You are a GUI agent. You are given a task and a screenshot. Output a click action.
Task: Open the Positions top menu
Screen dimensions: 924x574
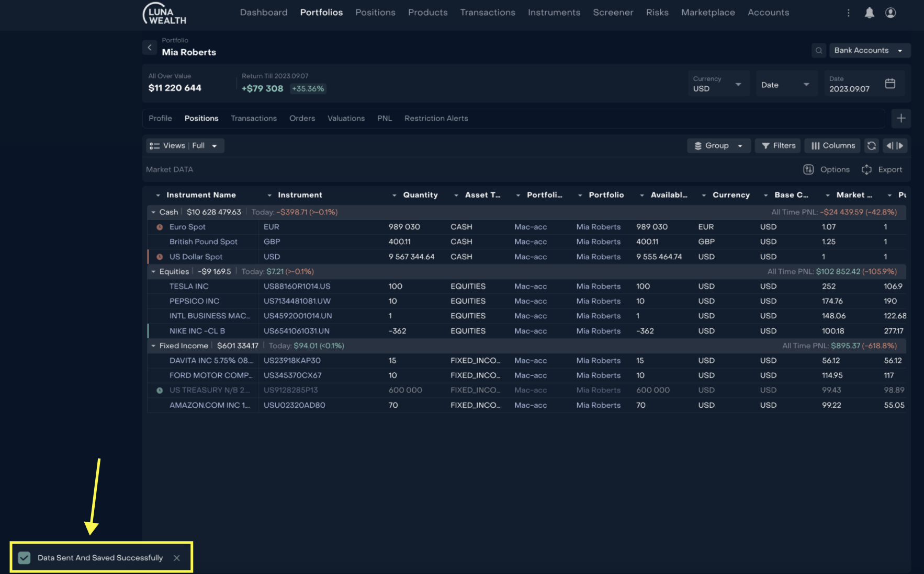[x=375, y=13]
